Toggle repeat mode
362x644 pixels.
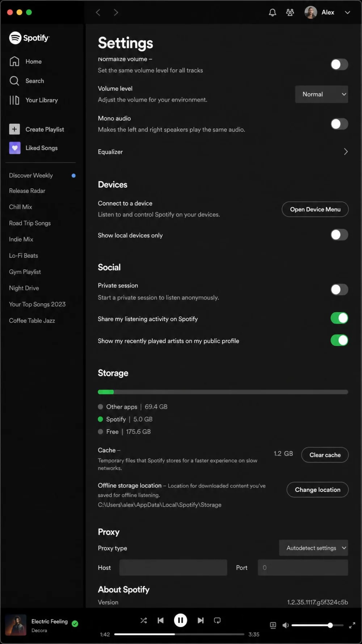(x=217, y=620)
